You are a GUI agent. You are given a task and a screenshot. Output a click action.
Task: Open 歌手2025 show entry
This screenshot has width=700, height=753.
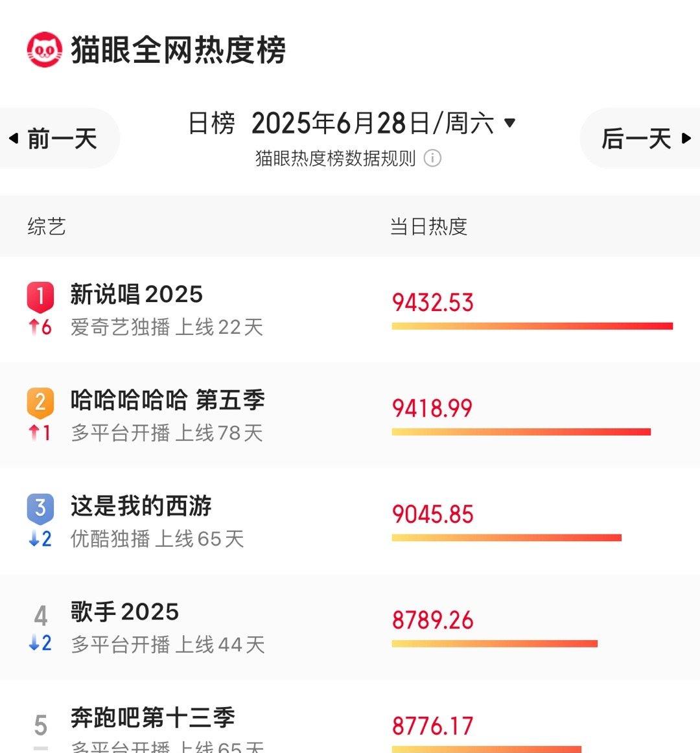click(x=350, y=627)
